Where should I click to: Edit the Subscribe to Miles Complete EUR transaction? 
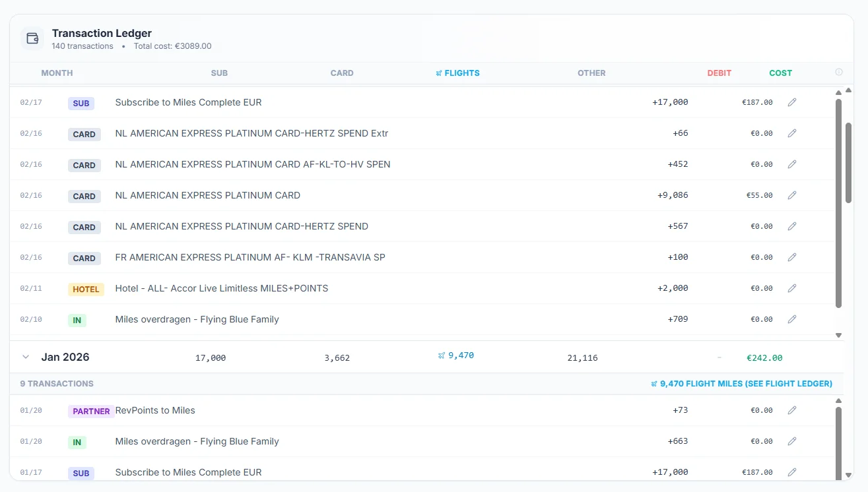tap(791, 102)
